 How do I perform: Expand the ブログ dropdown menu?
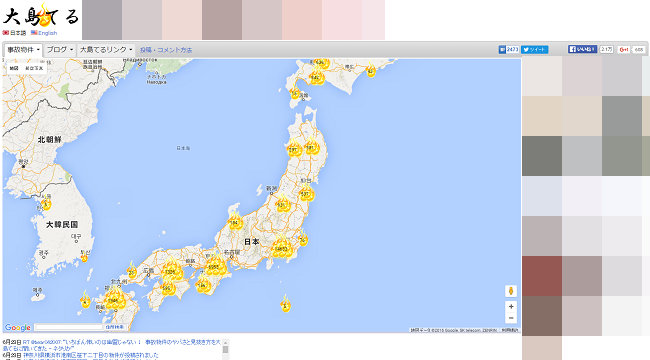tap(60, 50)
